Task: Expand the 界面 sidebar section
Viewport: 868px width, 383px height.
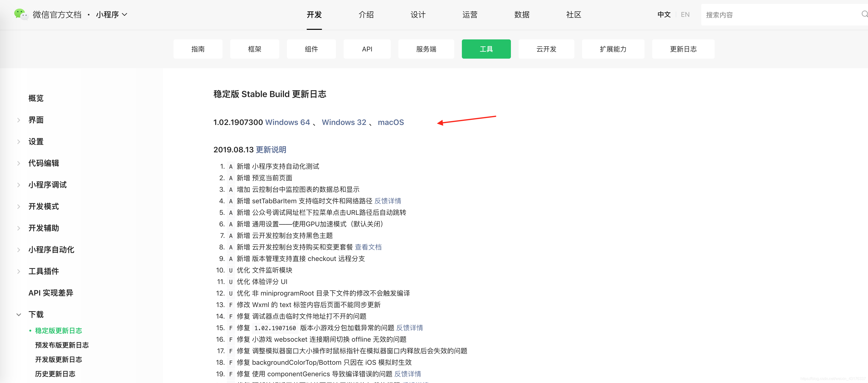Action: coord(19,120)
